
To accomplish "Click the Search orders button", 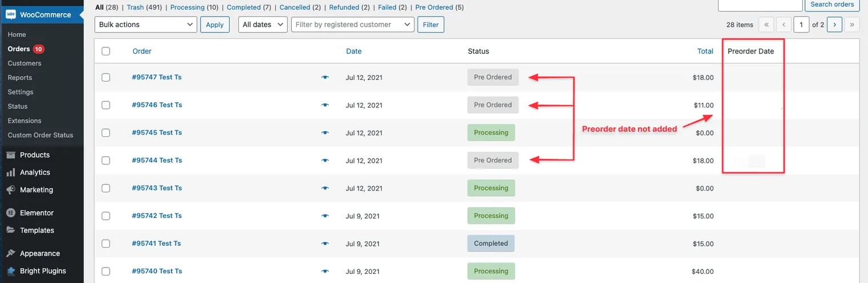I will pos(832,5).
